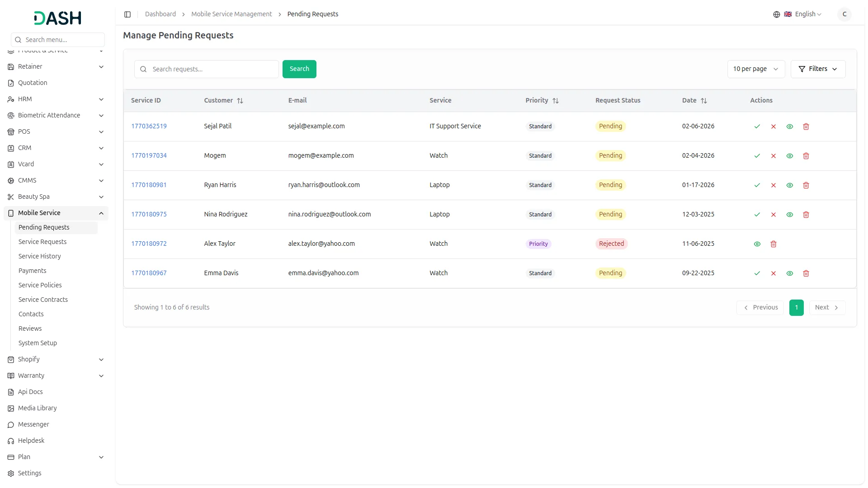The height and width of the screenshot is (488, 868).
Task: View details of Ryan Harris's request via eye icon
Action: (790, 185)
